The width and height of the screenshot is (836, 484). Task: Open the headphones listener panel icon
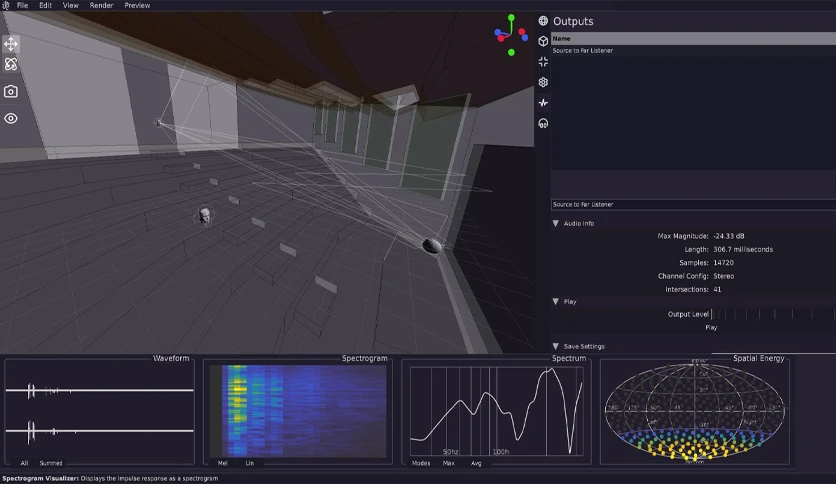coord(543,124)
